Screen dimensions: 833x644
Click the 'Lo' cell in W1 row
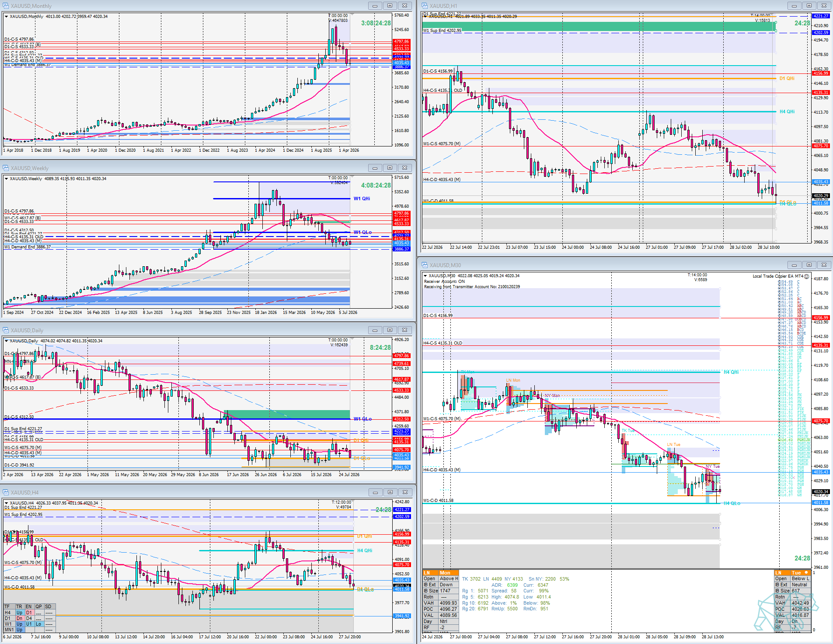pos(38,624)
